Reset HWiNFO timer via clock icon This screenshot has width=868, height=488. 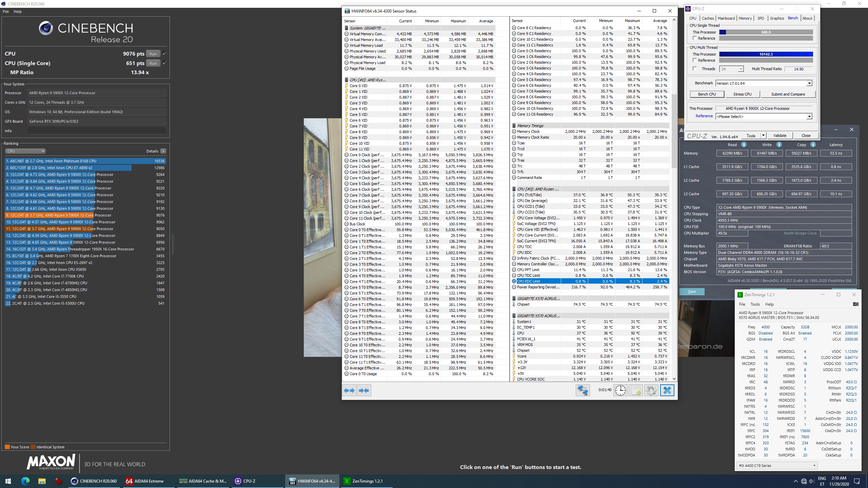[x=620, y=390]
